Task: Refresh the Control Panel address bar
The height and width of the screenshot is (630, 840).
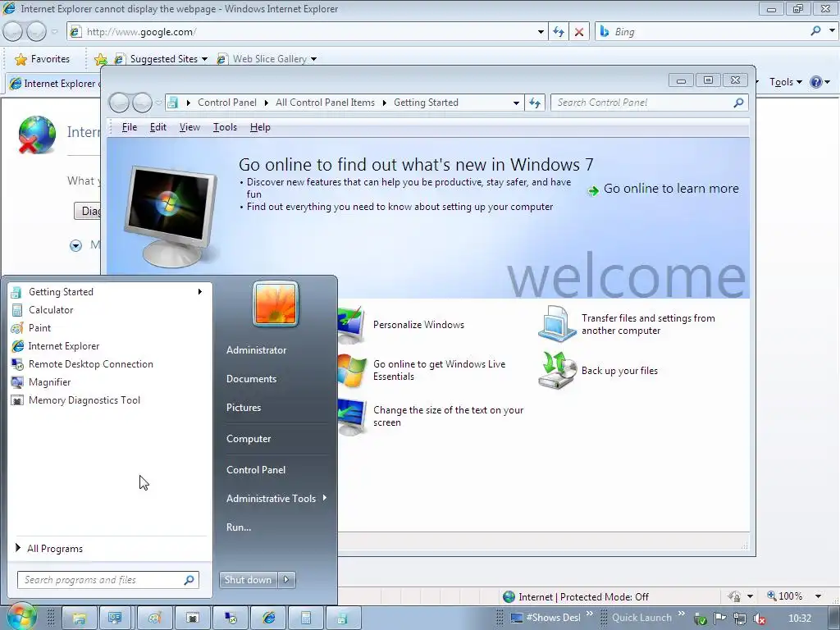Action: click(535, 103)
